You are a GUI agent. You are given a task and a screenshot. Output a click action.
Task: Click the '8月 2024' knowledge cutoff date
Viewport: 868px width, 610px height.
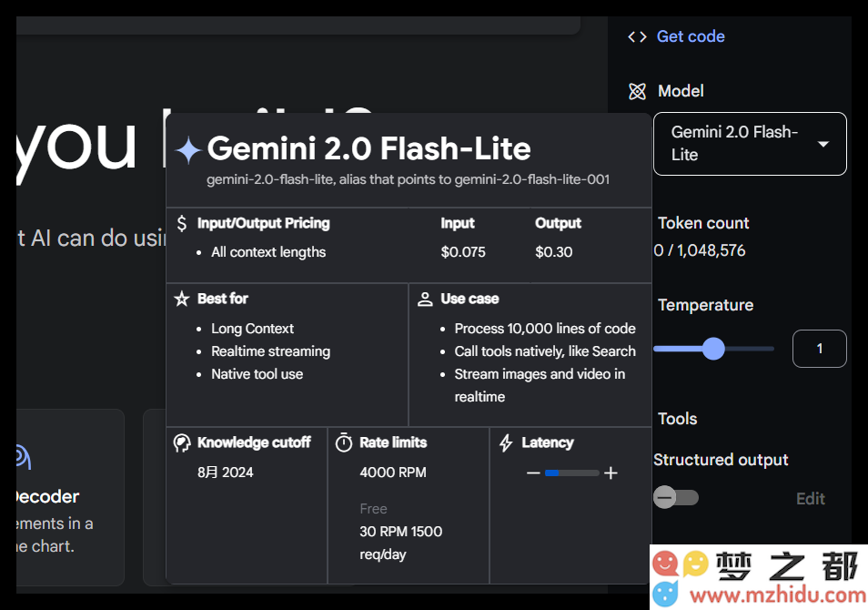tap(226, 472)
